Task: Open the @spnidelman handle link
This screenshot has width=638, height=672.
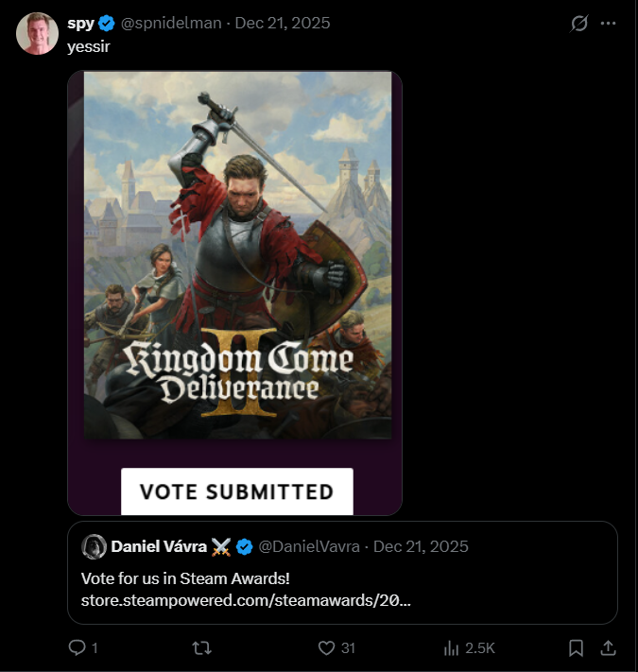Action: click(173, 23)
